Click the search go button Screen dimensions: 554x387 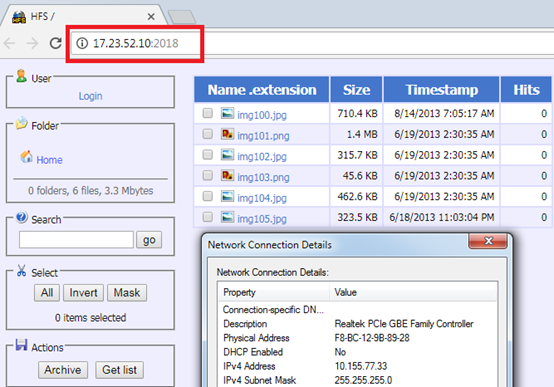[149, 240]
